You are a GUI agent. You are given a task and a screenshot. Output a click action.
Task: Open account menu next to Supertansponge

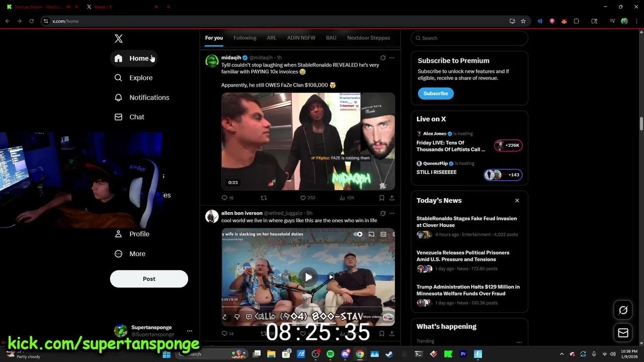pos(190,331)
